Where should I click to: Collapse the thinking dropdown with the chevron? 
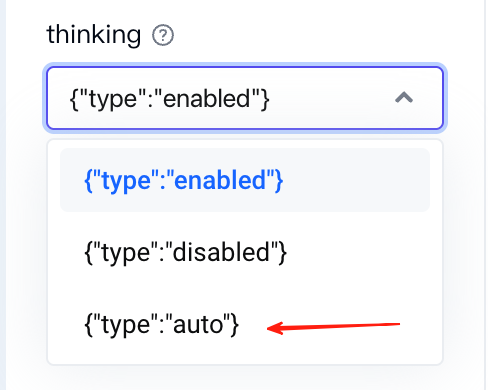[404, 98]
